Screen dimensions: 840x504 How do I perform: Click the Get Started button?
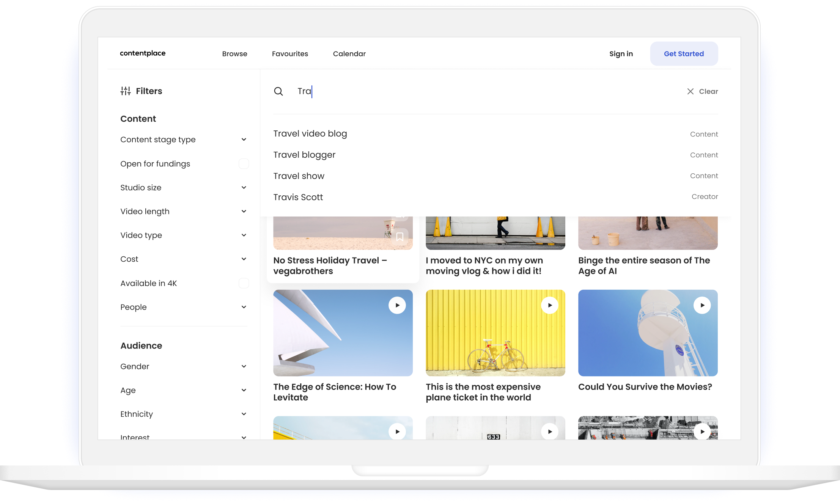684,54
